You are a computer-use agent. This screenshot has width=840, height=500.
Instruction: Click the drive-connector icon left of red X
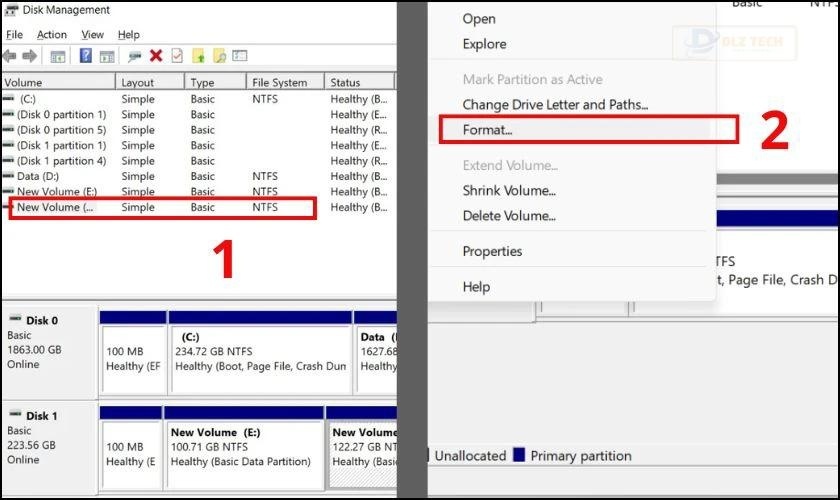[135, 56]
